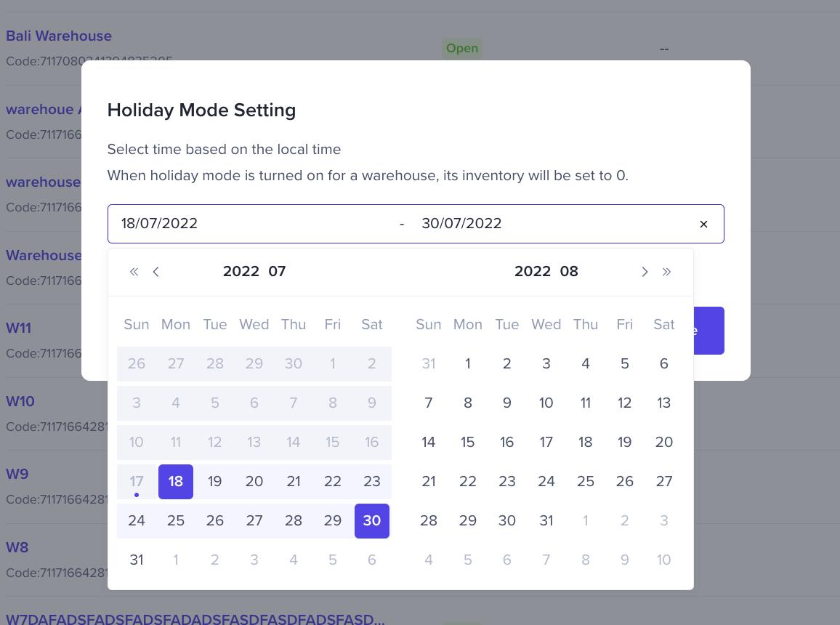The width and height of the screenshot is (840, 625).
Task: Clear the selected date range
Action: pyautogui.click(x=703, y=224)
